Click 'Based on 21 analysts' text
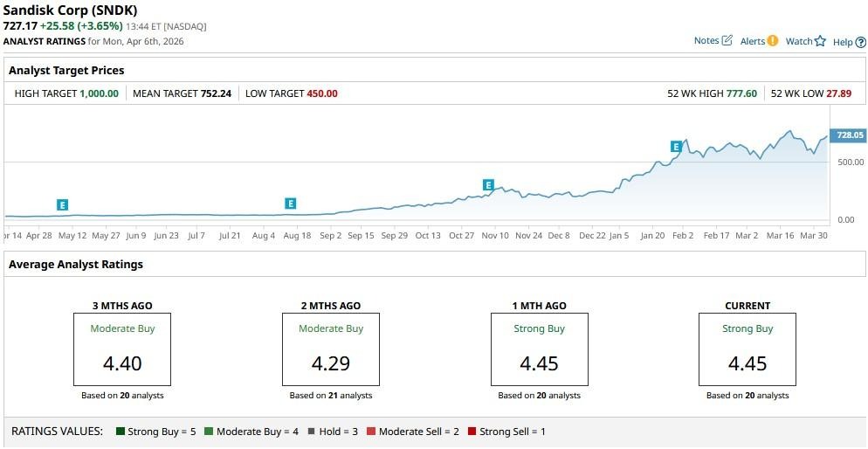The width and height of the screenshot is (868, 449). pyautogui.click(x=330, y=396)
